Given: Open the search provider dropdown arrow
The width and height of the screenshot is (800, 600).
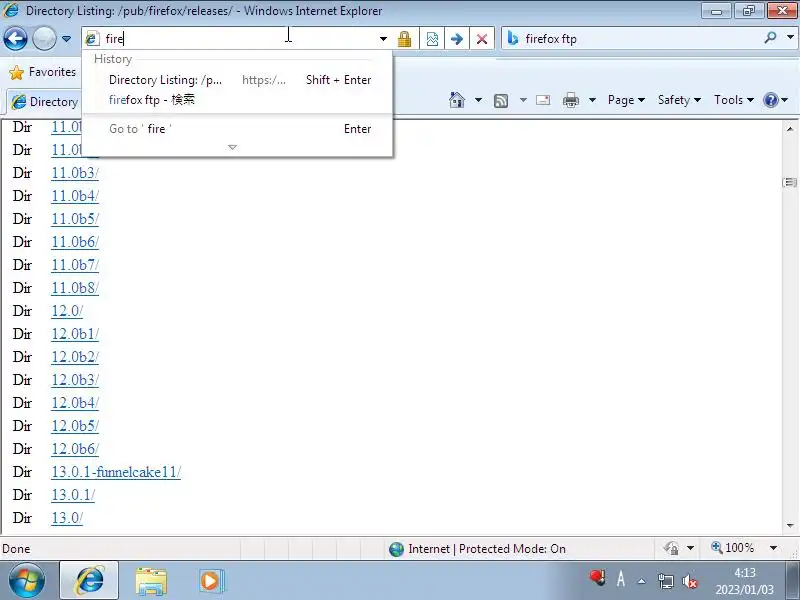Looking at the screenshot, I should coord(790,37).
